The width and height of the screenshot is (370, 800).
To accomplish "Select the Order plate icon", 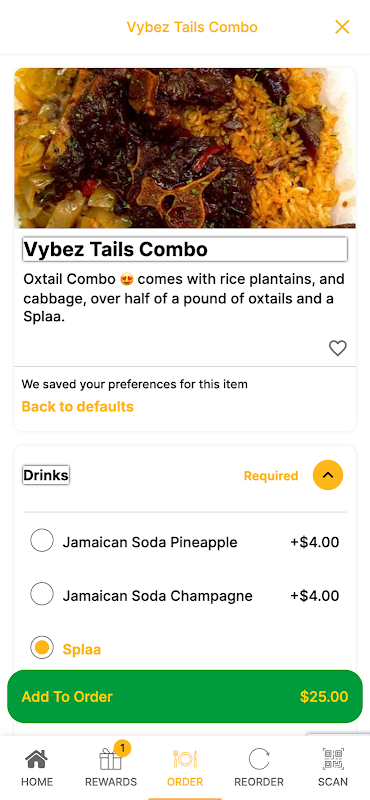I will 185,759.
